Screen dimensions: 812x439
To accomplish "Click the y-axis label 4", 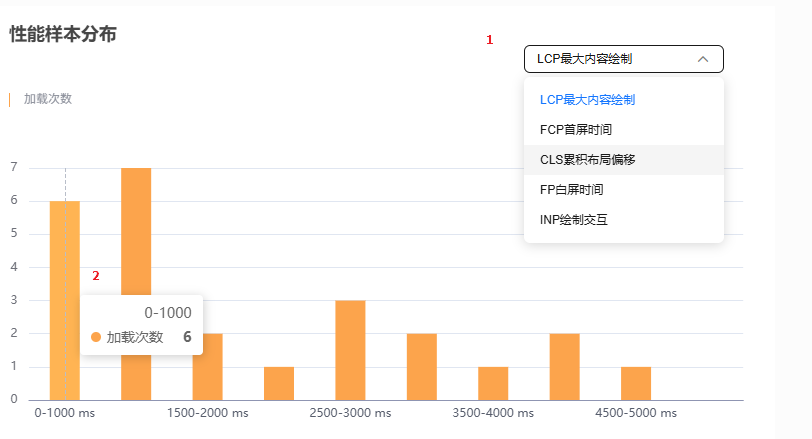I will point(14,267).
